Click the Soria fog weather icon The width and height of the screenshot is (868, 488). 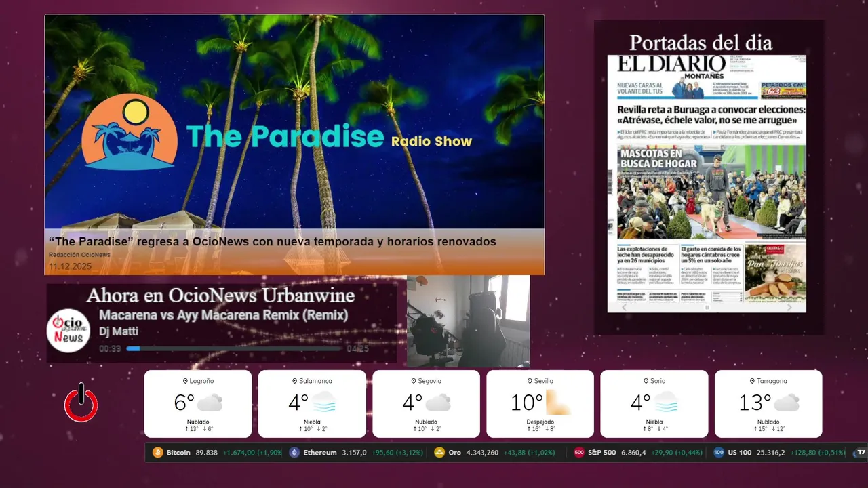click(666, 403)
